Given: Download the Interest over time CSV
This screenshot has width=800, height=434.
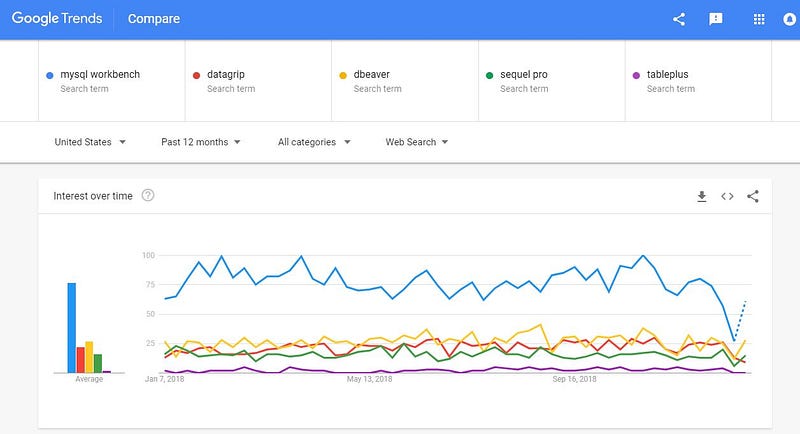Looking at the screenshot, I should click(702, 196).
